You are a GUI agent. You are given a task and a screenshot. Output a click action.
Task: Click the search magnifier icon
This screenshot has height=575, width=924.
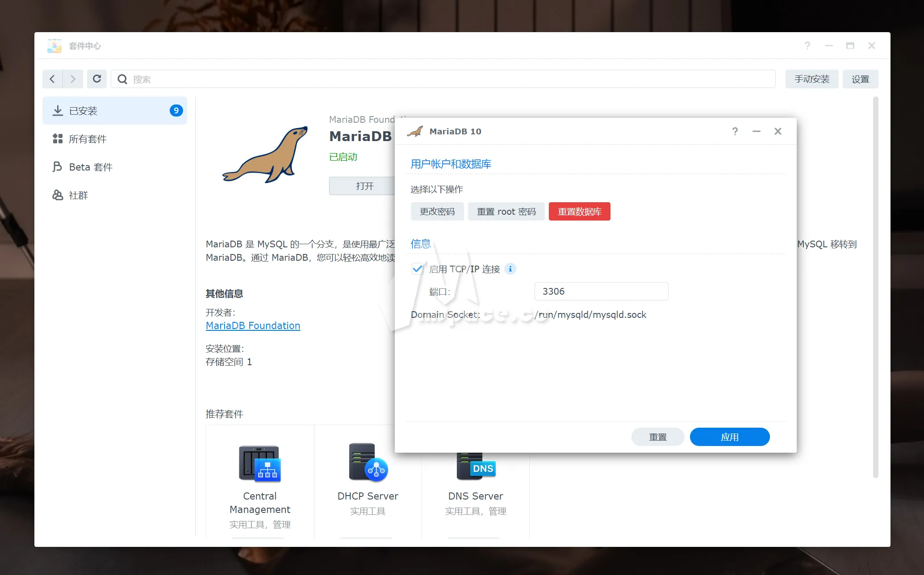point(122,79)
